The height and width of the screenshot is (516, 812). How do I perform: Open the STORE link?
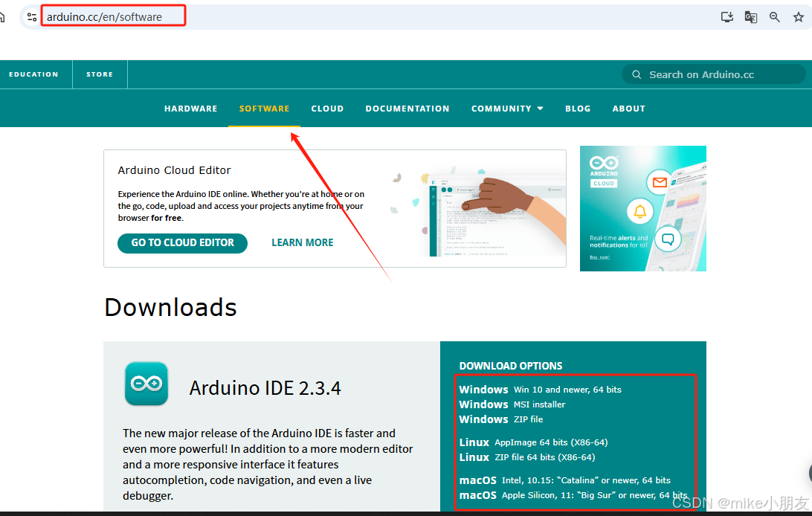[100, 74]
